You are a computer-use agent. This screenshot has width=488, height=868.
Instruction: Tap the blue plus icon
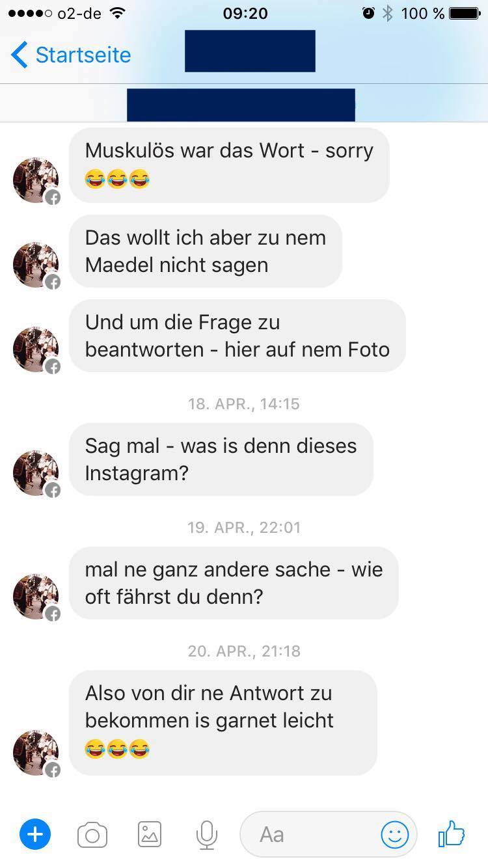(x=35, y=834)
